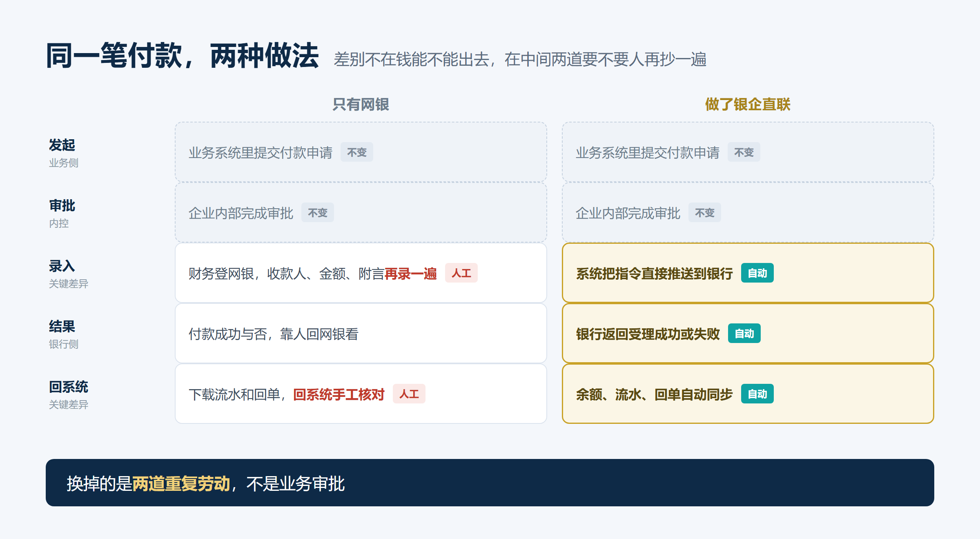The height and width of the screenshot is (539, 980).
Task: Click 业务系统里提交付款申请 in the 银企直联 column
Action: click(x=648, y=152)
